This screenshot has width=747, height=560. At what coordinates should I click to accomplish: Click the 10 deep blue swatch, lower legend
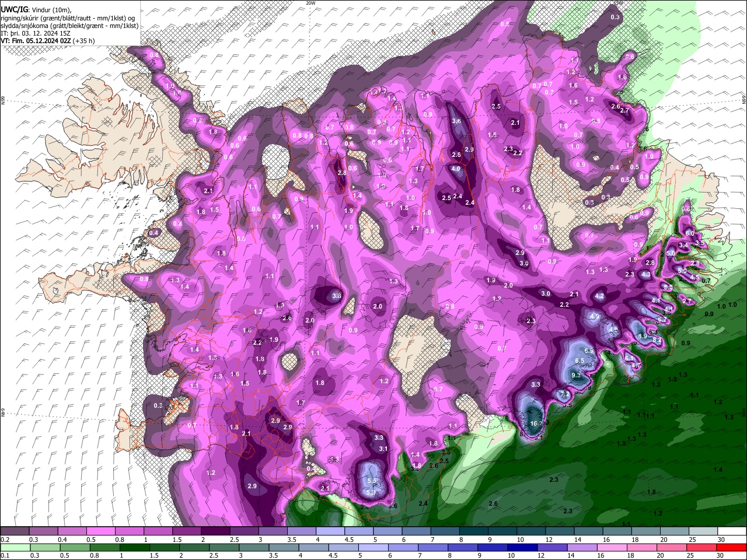point(522,547)
